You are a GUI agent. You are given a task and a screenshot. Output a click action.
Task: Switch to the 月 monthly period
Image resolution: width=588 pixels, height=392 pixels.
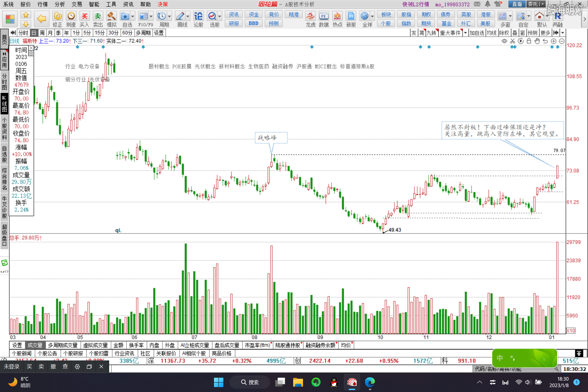(x=50, y=33)
